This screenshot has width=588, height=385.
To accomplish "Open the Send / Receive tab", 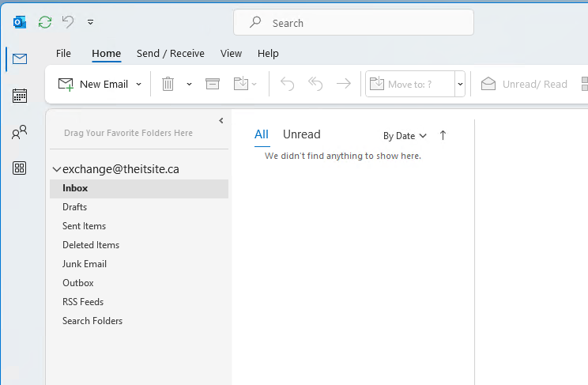I will click(x=171, y=53).
